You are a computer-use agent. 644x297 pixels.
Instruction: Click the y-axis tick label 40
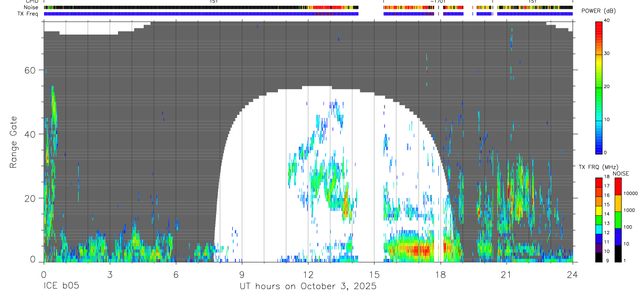coord(31,134)
